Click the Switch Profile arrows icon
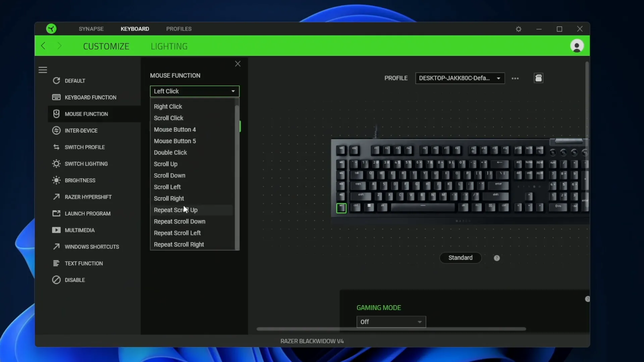 (x=56, y=147)
